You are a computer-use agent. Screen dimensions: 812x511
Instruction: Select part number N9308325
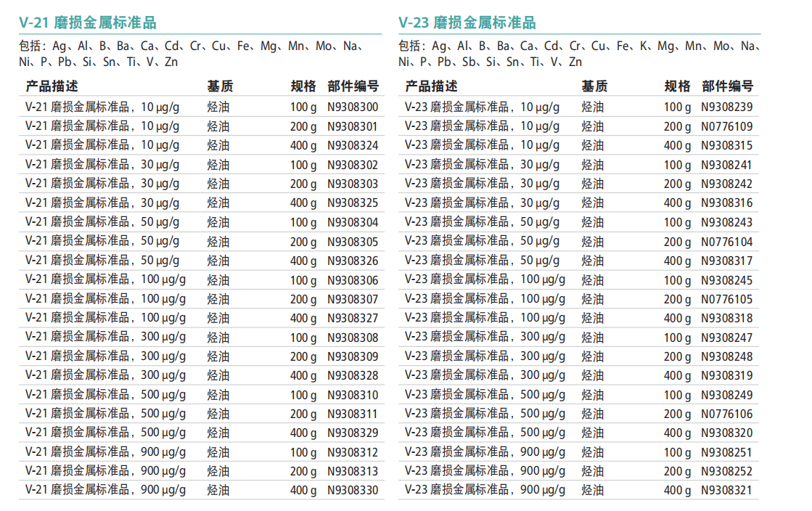point(353,203)
